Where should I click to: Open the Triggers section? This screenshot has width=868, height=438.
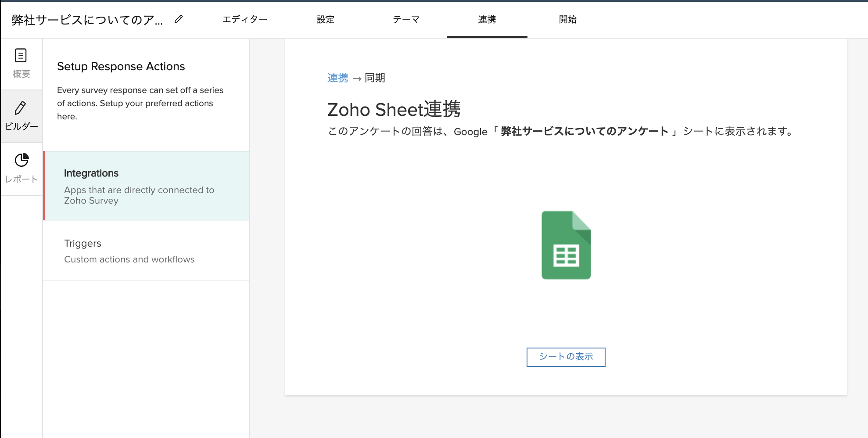click(x=147, y=251)
